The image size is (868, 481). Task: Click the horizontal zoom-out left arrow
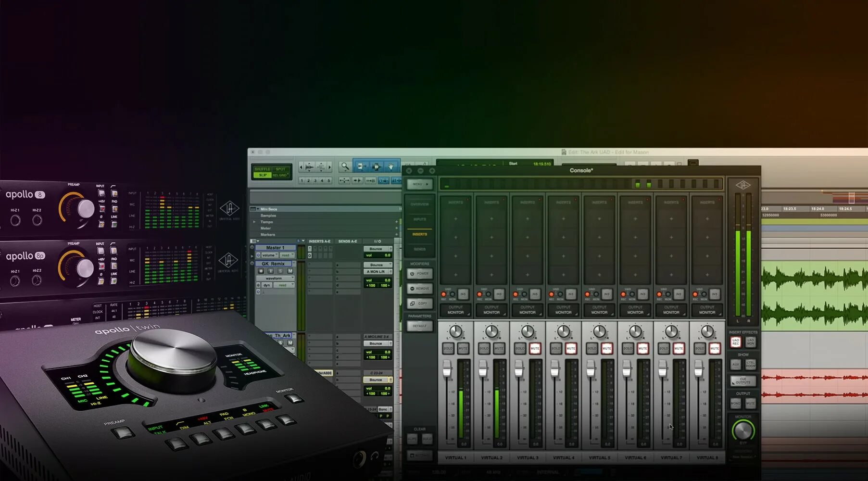pos(301,167)
